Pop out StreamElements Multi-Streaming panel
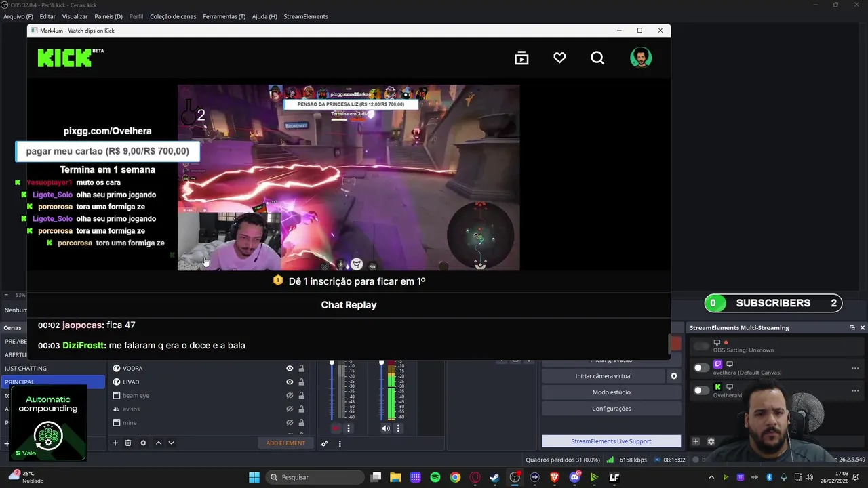868x488 pixels. 852,328
